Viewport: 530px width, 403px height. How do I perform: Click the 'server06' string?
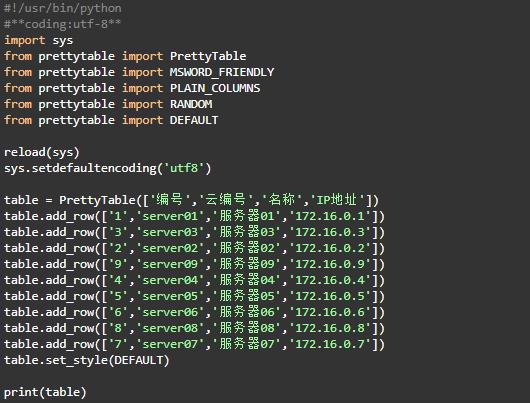[x=170, y=312]
